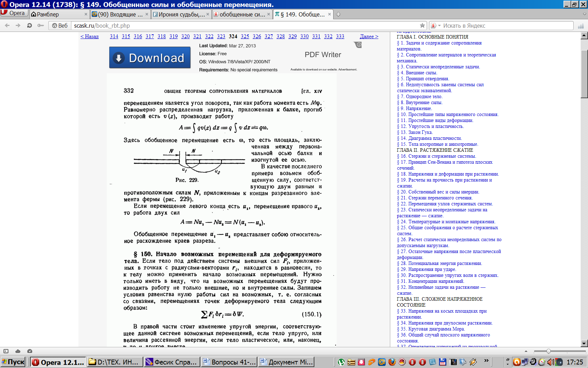Close the Ирония судьбы tab
The width and height of the screenshot is (588, 368).
point(208,14)
